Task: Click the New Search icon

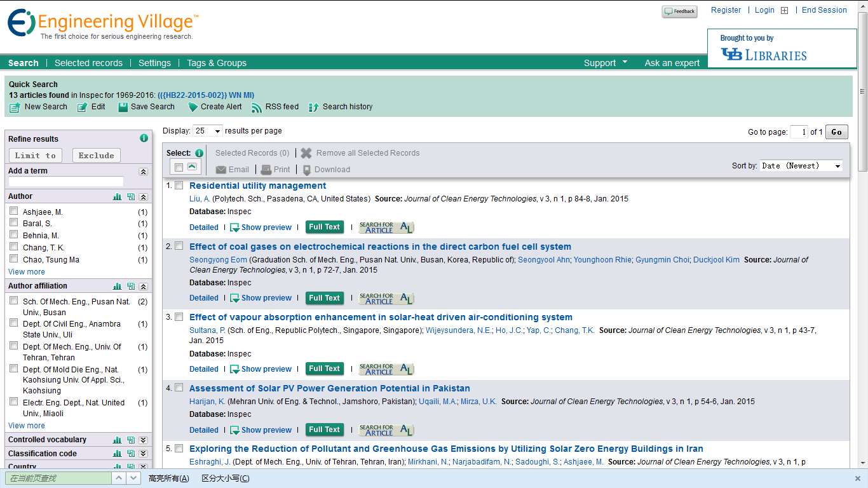Action: pos(15,107)
